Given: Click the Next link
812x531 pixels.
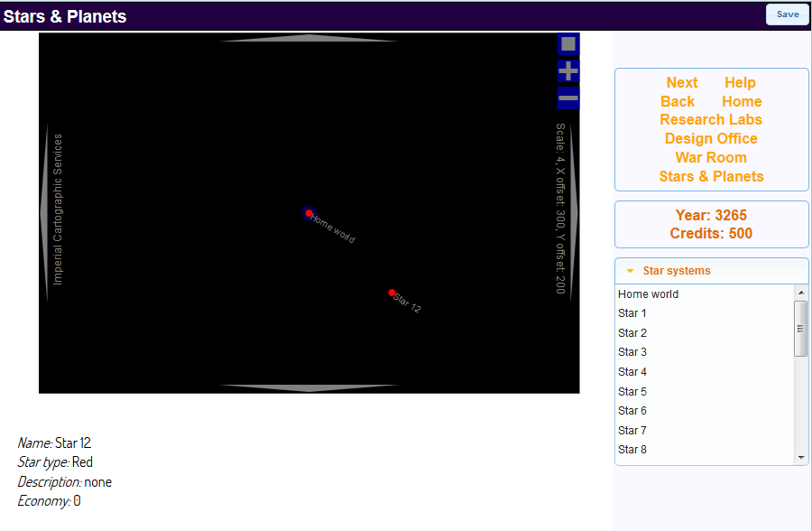Looking at the screenshot, I should point(682,83).
